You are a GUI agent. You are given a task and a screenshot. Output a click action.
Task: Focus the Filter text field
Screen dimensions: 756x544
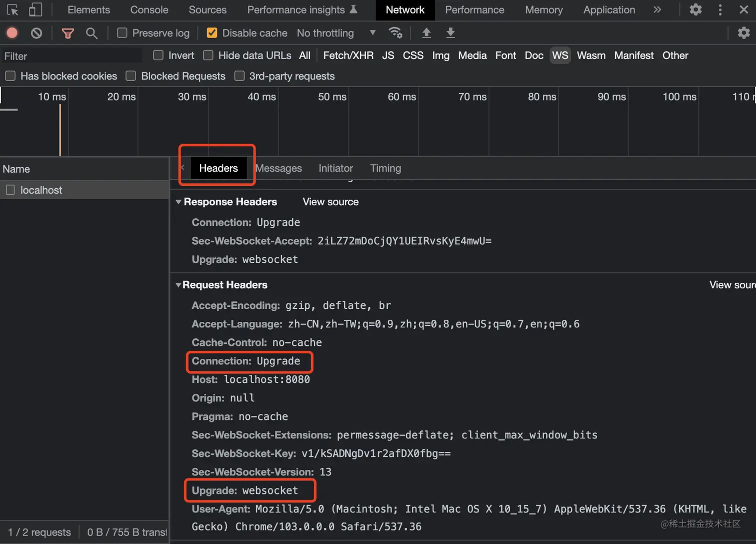tap(71, 56)
